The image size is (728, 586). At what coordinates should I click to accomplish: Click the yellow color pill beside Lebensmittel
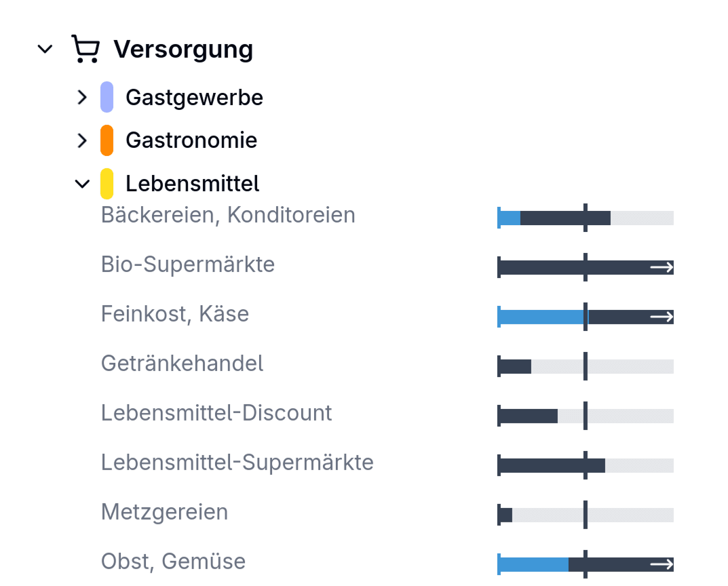[107, 183]
